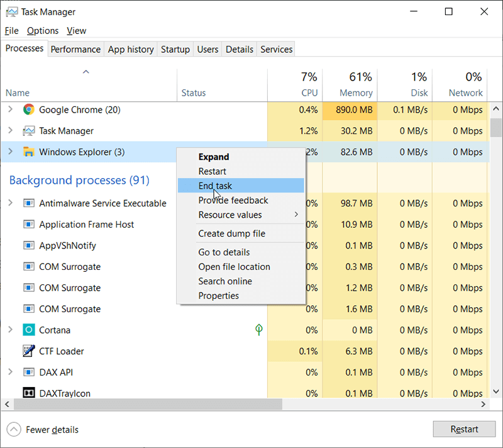The image size is (503, 448).
Task: Click the Google Chrome icon in the process list
Action: [x=28, y=109]
